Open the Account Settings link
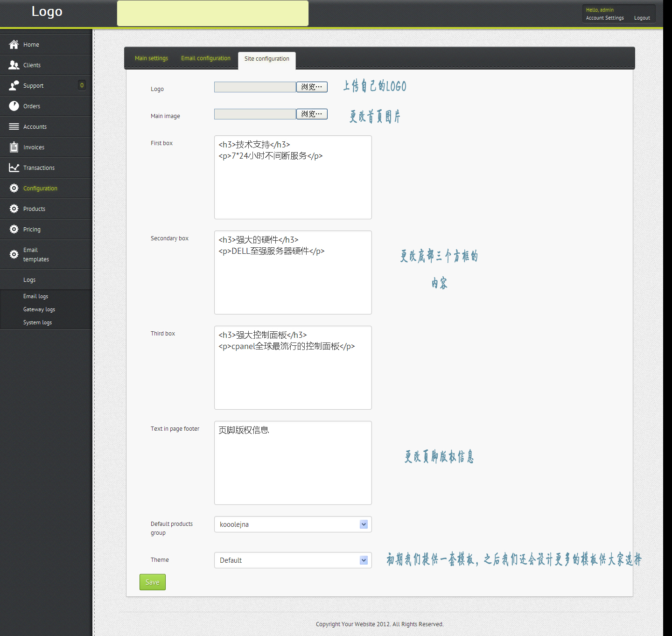672x636 pixels. point(605,18)
